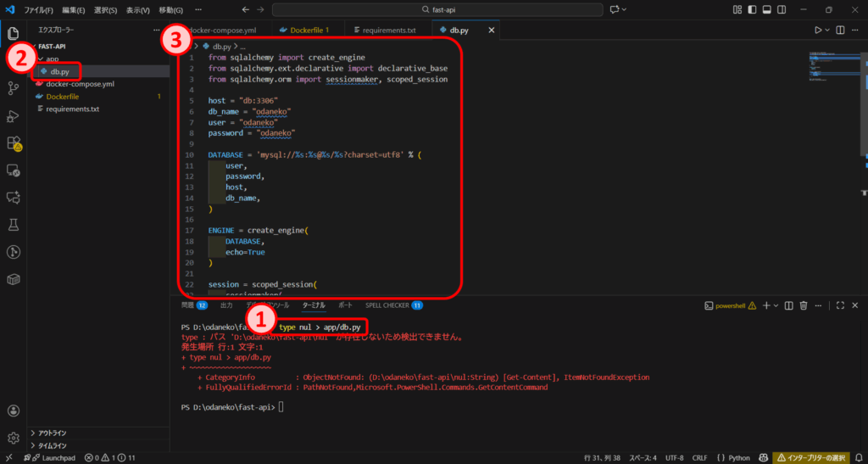Click the CRLF line ending indicator
The image size is (868, 464).
pos(699,457)
